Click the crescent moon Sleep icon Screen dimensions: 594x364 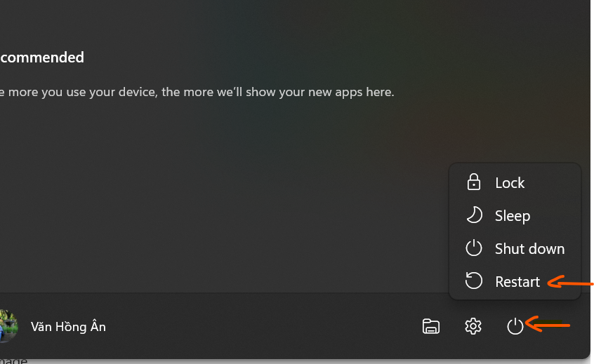point(474,216)
